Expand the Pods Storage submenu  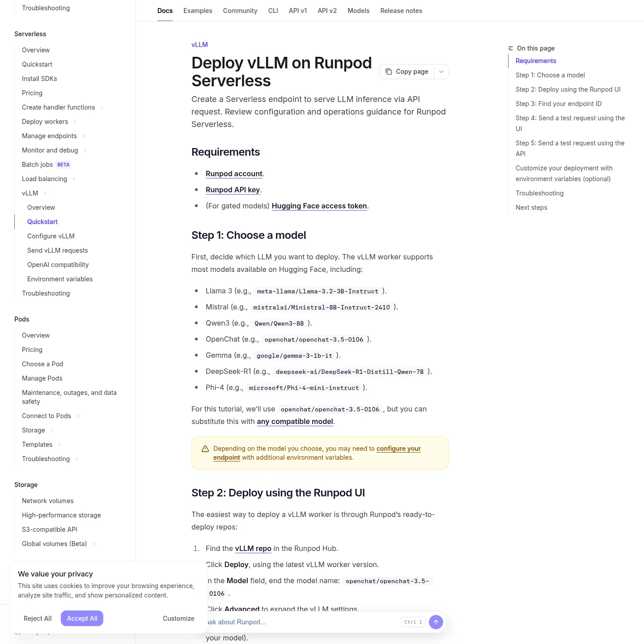pyautogui.click(x=52, y=430)
